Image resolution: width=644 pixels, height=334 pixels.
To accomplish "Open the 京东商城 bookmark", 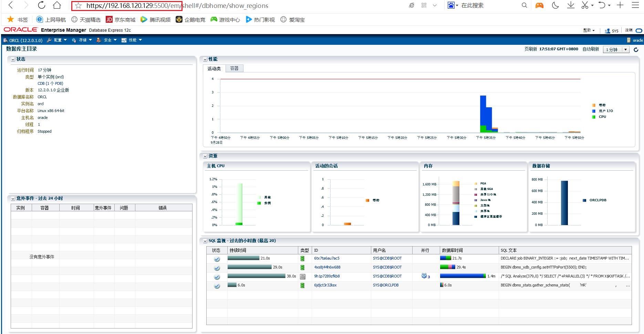I will coord(121,20).
